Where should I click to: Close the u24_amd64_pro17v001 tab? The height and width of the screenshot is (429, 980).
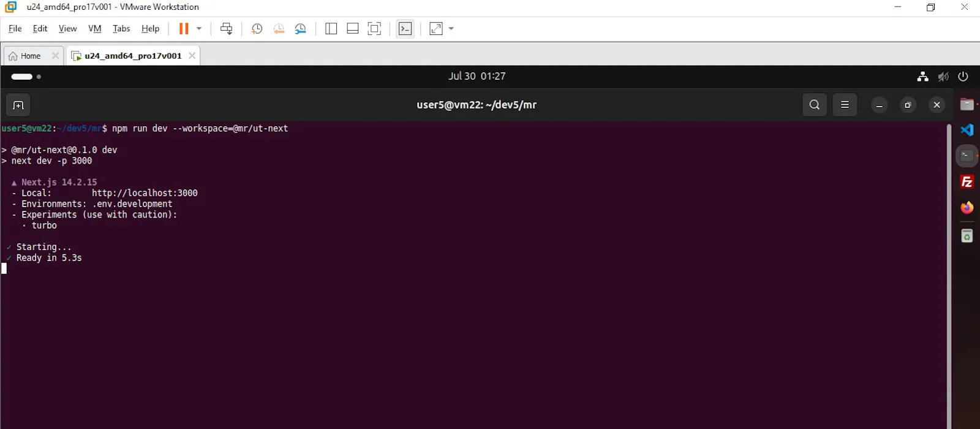point(192,56)
